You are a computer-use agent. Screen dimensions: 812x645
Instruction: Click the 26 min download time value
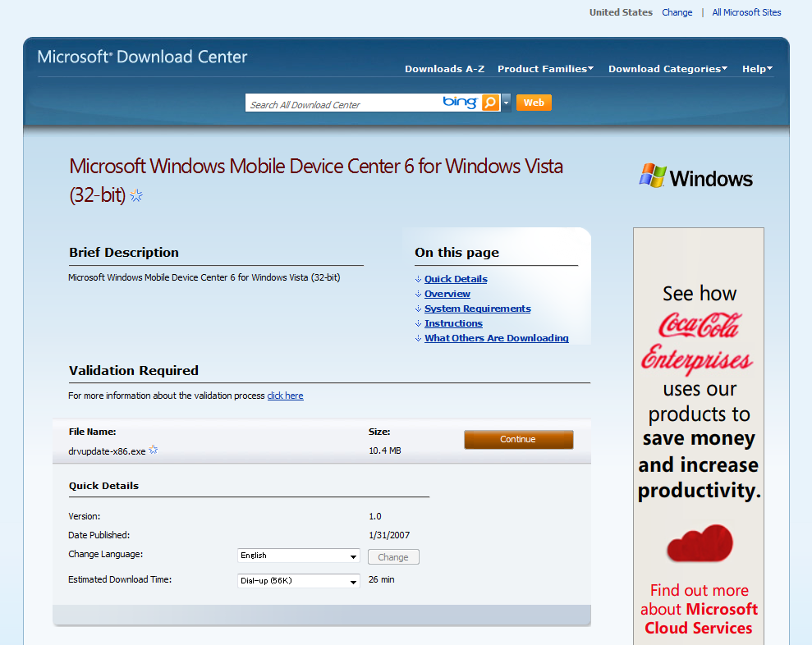coord(381,580)
